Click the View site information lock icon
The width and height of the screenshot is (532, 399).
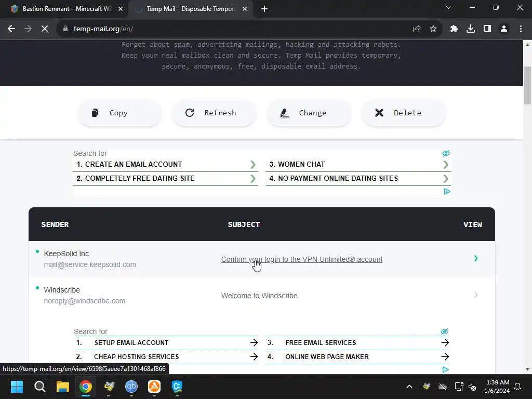pyautogui.click(x=65, y=29)
